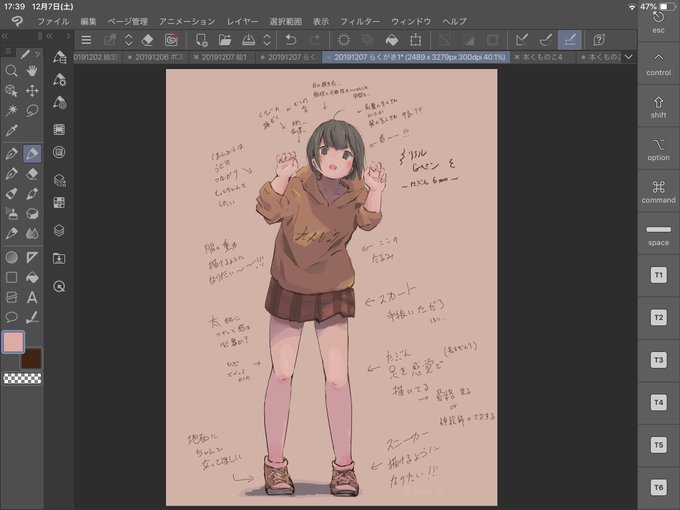Image resolution: width=680 pixels, height=510 pixels.
Task: Collapse the tool palette with double chevron
Action: click(x=5, y=36)
